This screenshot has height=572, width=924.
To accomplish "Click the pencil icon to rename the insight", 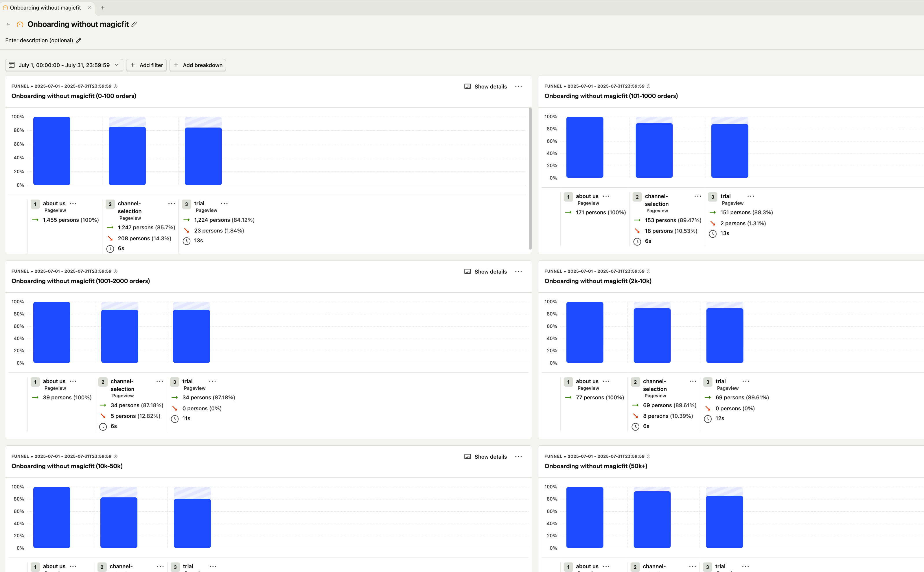I will 134,24.
